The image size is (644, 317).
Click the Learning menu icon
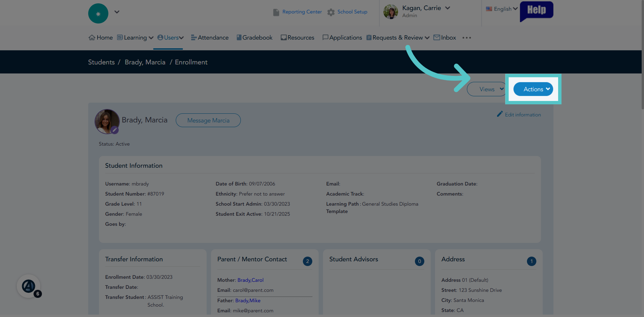tap(120, 37)
